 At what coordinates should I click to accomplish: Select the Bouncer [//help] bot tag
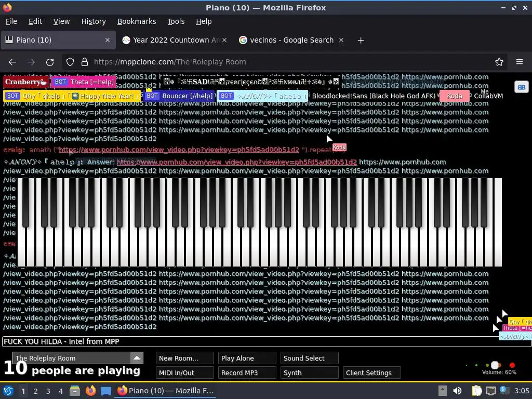click(179, 96)
